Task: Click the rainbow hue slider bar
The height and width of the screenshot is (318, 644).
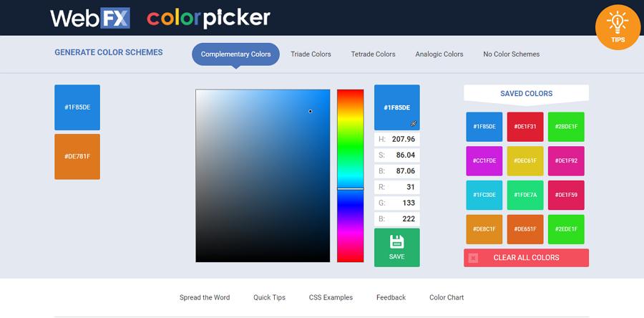Action: click(x=351, y=175)
